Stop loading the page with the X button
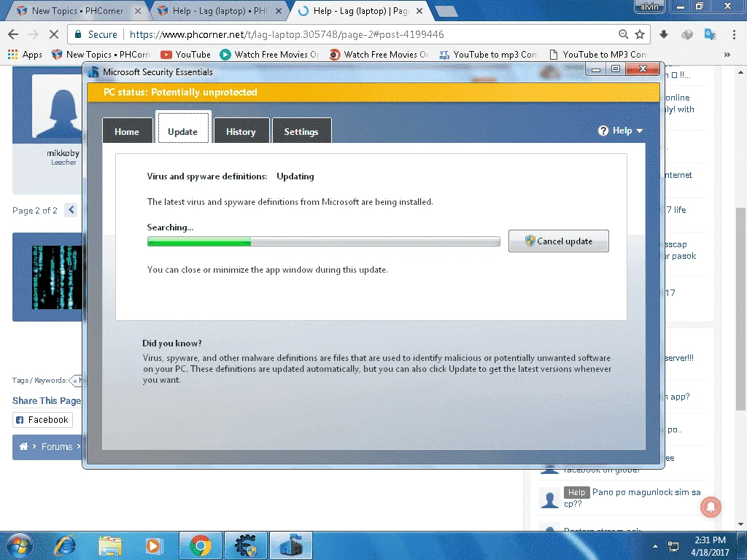Image resolution: width=747 pixels, height=560 pixels. tap(54, 34)
